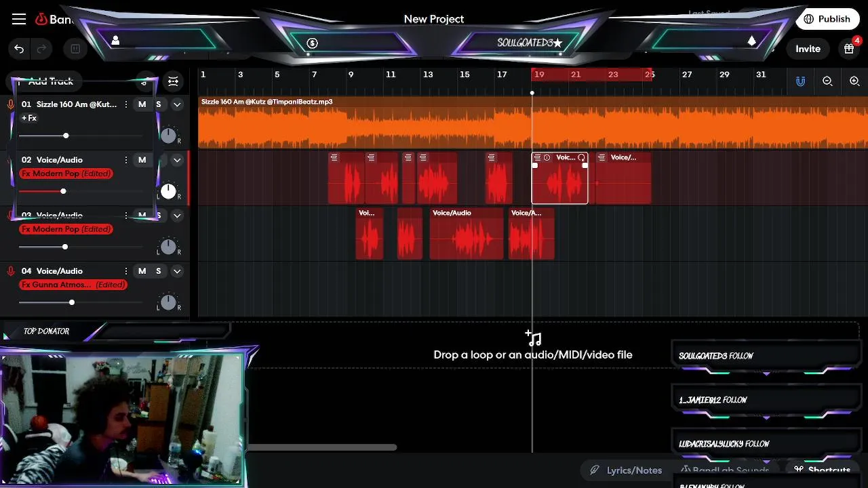Open the gift notifications icon
This screenshot has width=868, height=488.
pyautogui.click(x=848, y=49)
